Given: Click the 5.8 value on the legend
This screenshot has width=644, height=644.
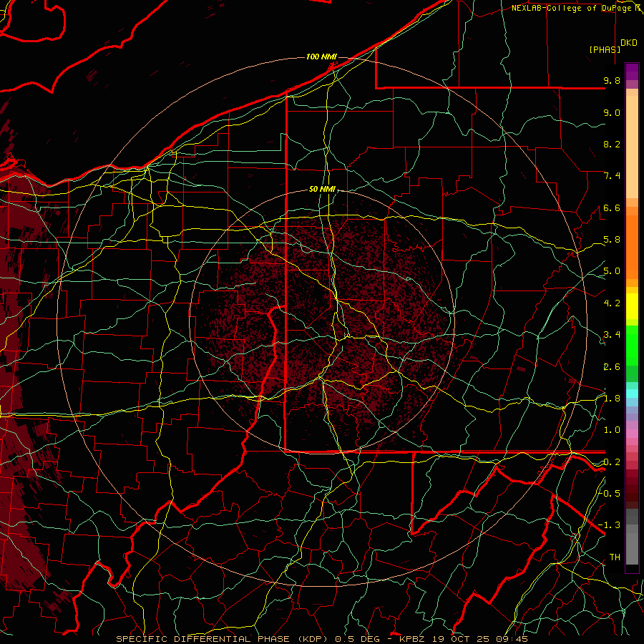Looking at the screenshot, I should [612, 240].
